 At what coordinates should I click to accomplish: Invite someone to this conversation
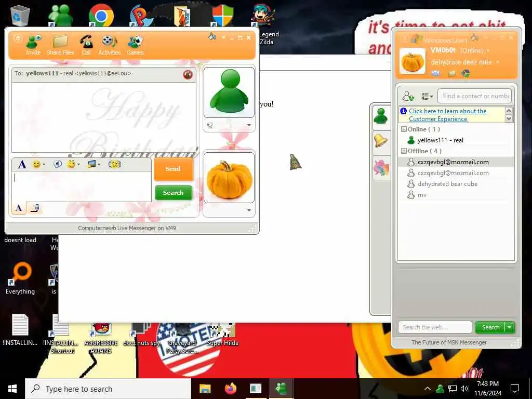point(33,45)
